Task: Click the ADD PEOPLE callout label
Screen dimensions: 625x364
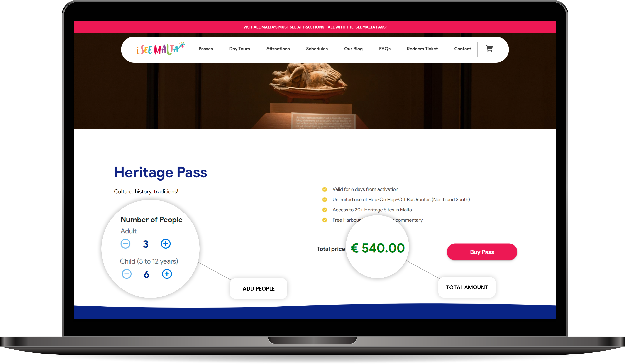Action: click(x=258, y=289)
